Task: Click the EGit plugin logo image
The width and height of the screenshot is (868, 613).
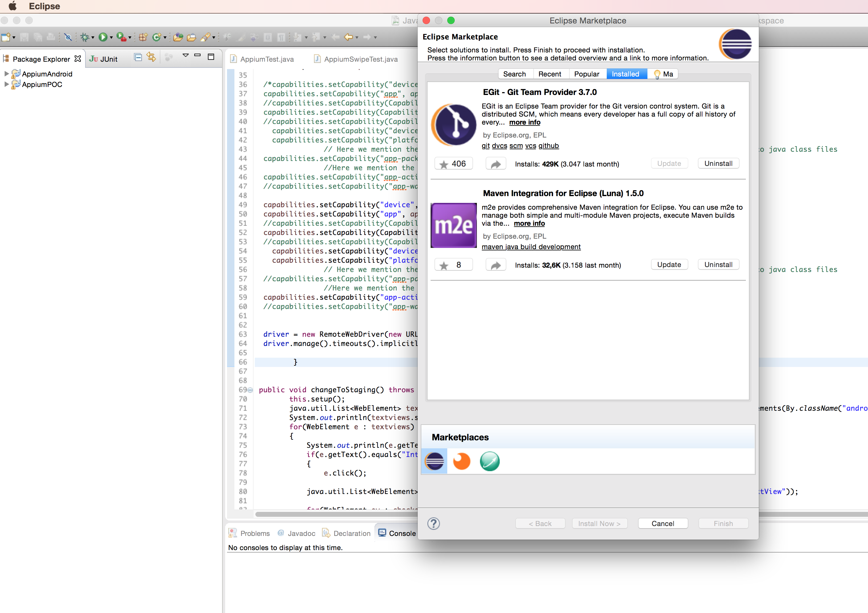Action: point(454,125)
